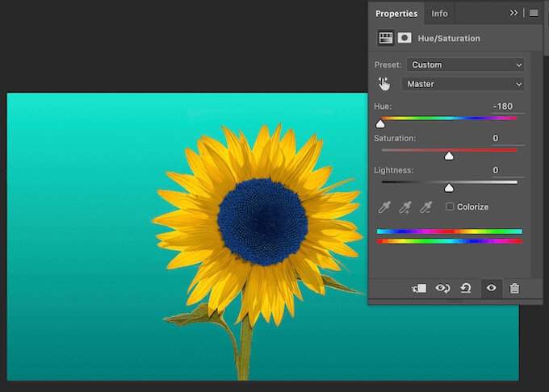Image resolution: width=549 pixels, height=392 pixels.
Task: Select the add-to-sample eyedropper
Action: (x=405, y=207)
